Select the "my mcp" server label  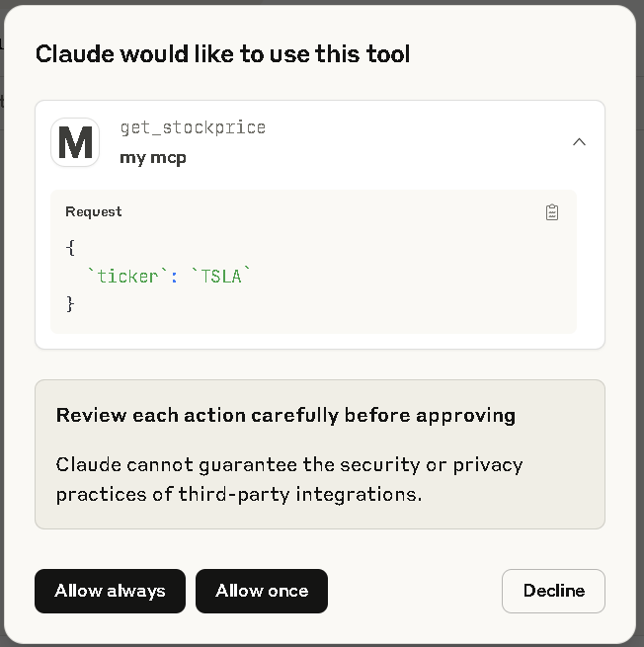tap(153, 157)
